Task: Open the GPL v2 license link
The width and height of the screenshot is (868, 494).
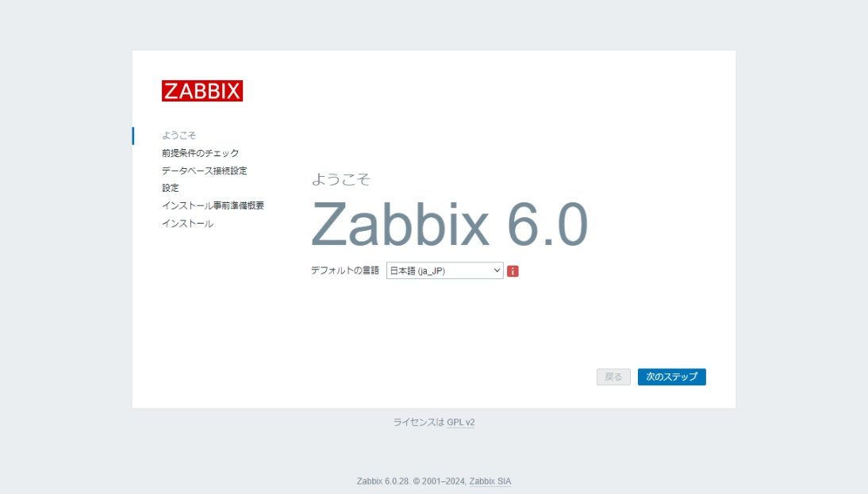Action: [x=460, y=422]
